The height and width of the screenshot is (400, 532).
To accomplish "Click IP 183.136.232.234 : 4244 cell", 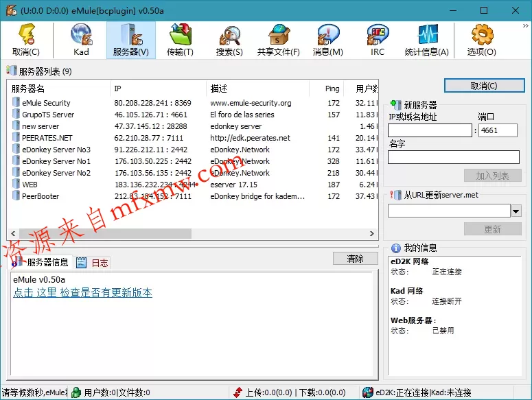I will coord(155,185).
